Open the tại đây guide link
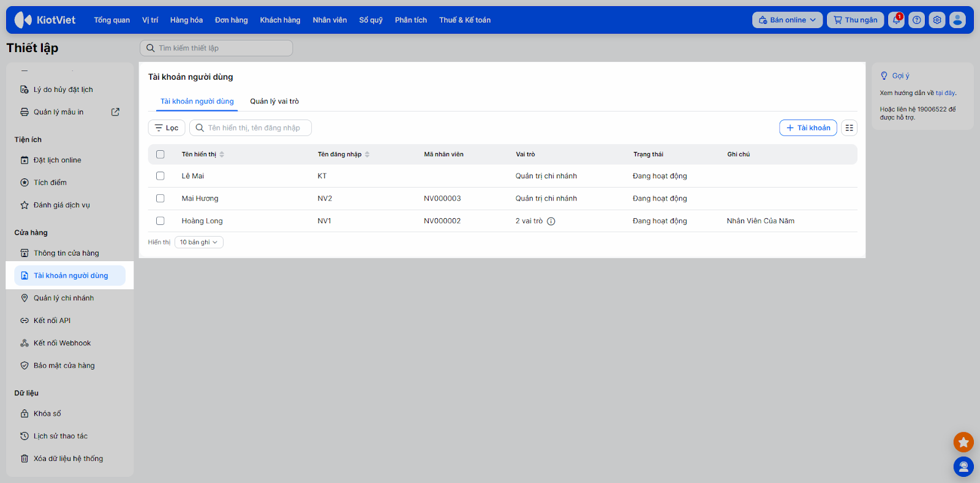 pyautogui.click(x=945, y=93)
